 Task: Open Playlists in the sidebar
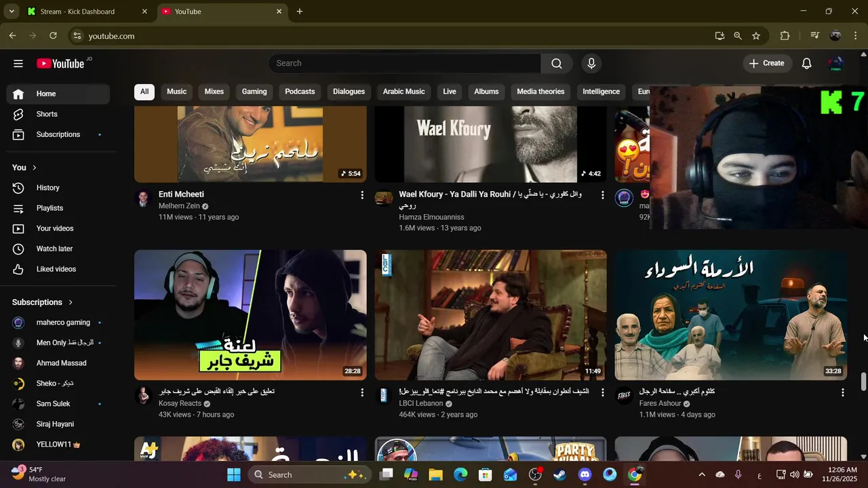click(58, 208)
